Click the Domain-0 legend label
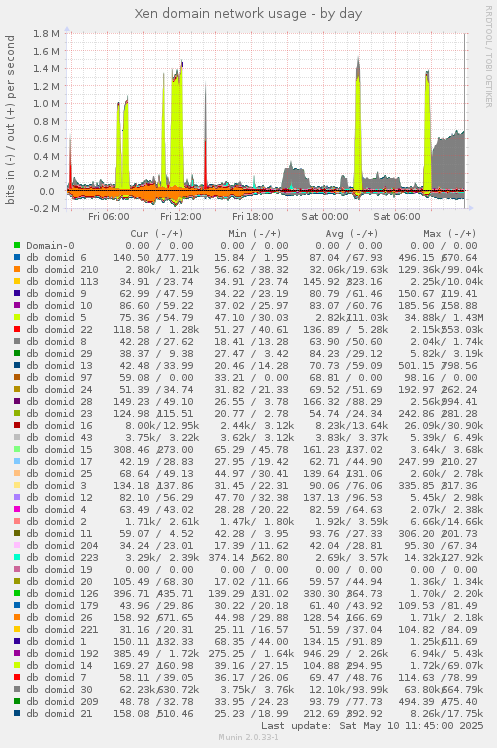Image resolution: width=497 pixels, height=748 pixels. pyautogui.click(x=51, y=246)
